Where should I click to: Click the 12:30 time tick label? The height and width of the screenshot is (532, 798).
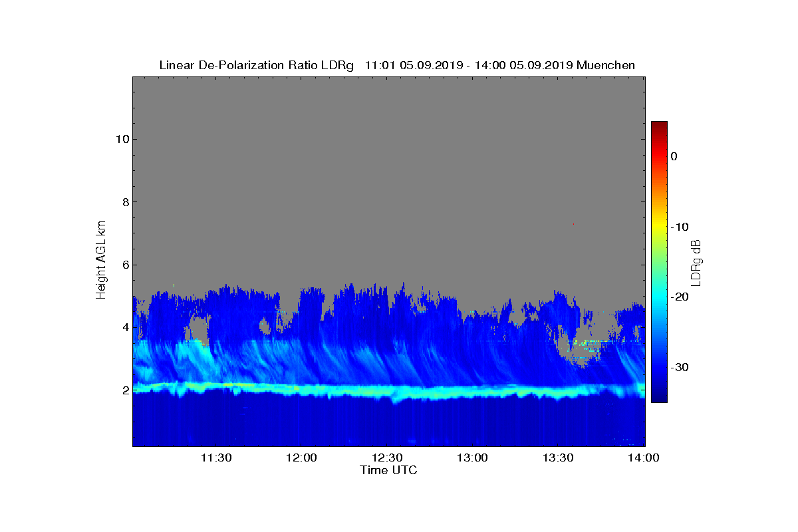point(386,458)
